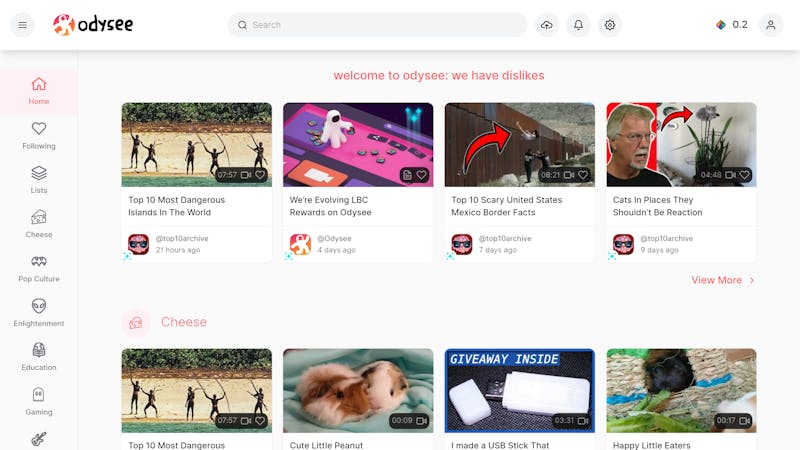The width and height of the screenshot is (800, 450).
Task: Click '7 days ago' timestamp
Action: (497, 250)
